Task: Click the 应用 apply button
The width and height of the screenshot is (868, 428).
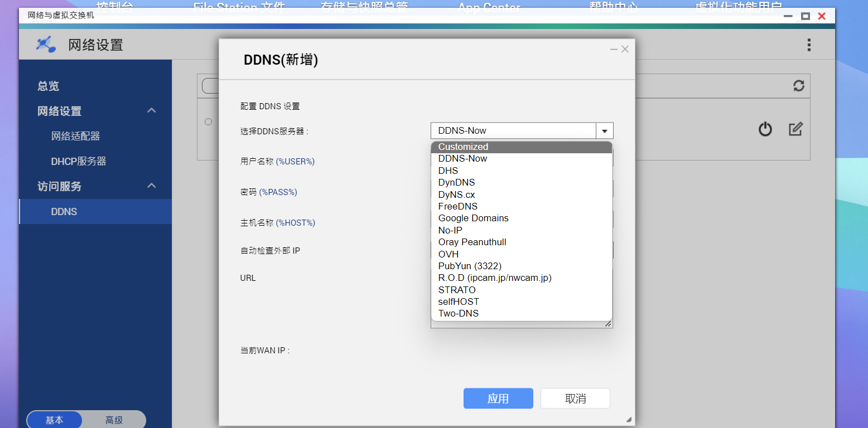Action: pos(498,398)
